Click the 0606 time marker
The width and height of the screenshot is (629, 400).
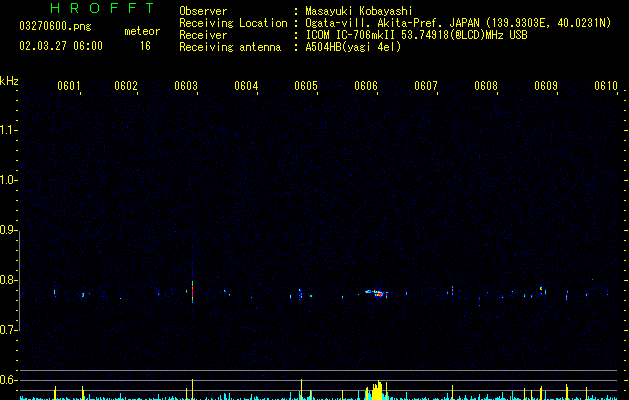pyautogui.click(x=366, y=86)
